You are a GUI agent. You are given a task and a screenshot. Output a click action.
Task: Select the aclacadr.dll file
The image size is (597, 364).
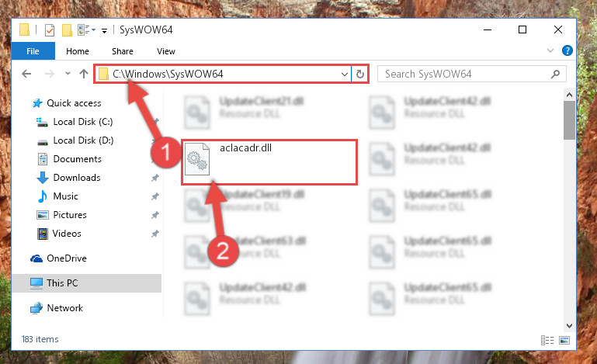269,162
